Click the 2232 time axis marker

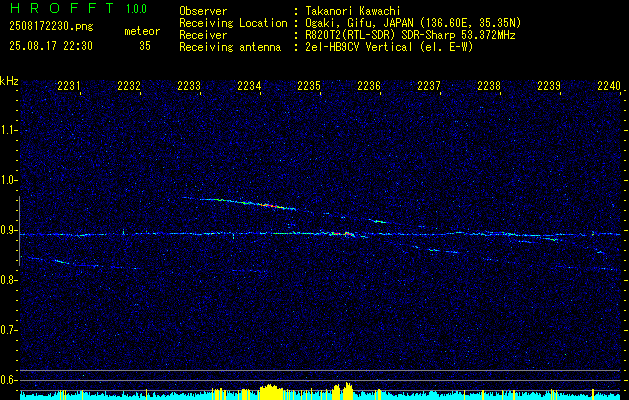[129, 85]
